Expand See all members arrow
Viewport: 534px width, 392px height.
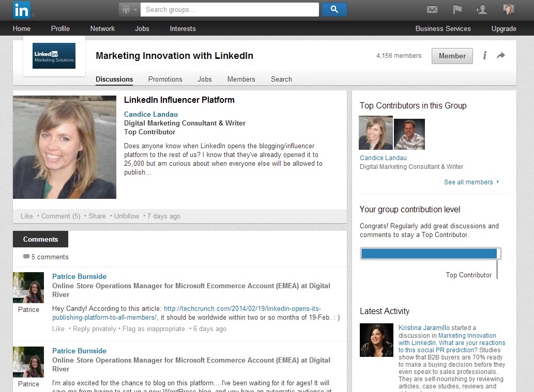pos(498,182)
